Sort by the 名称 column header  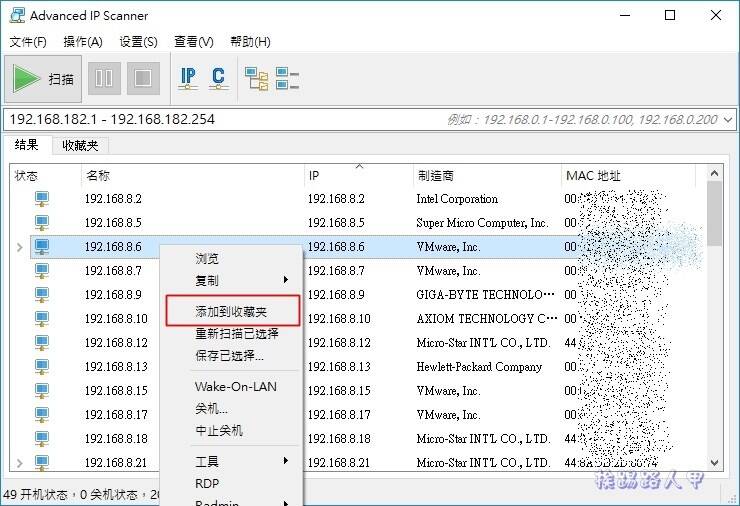(x=193, y=176)
